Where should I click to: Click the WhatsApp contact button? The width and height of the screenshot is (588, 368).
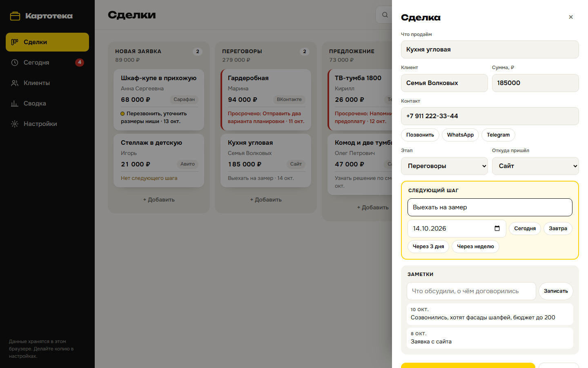(x=461, y=135)
